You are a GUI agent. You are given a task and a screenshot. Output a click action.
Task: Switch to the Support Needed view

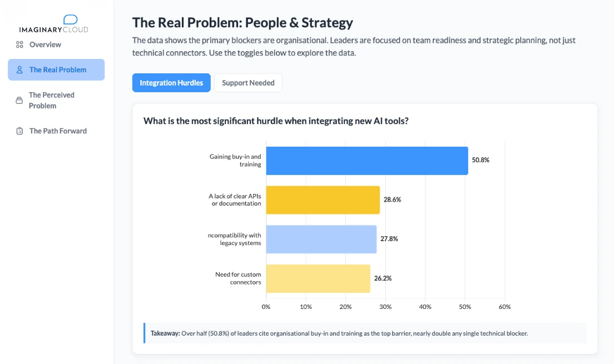coord(248,82)
